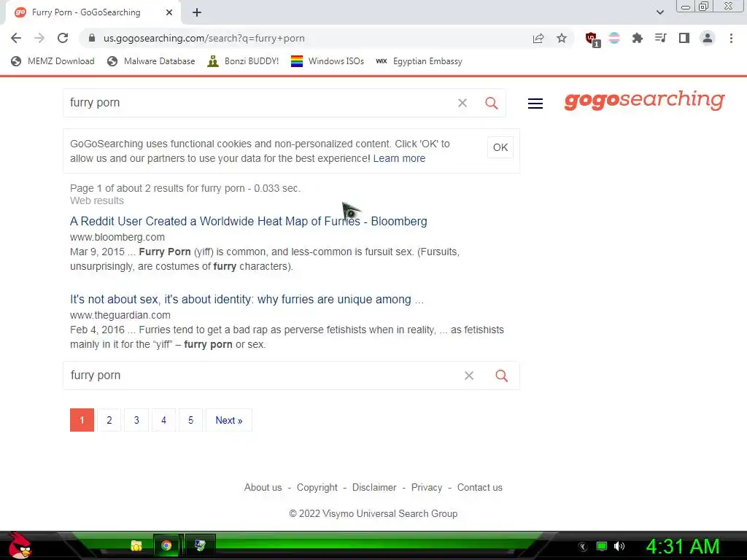Image resolution: width=747 pixels, height=560 pixels.
Task: Close the GoGoSearching tab
Action: click(169, 13)
